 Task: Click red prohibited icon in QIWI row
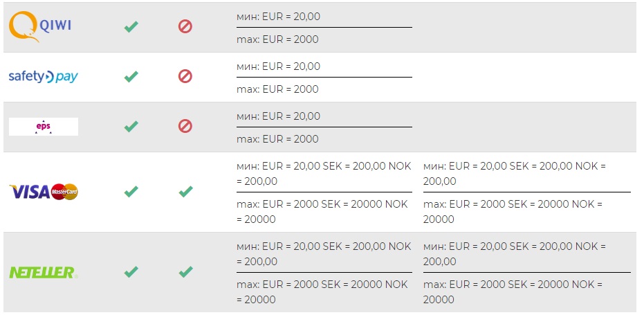(x=185, y=27)
